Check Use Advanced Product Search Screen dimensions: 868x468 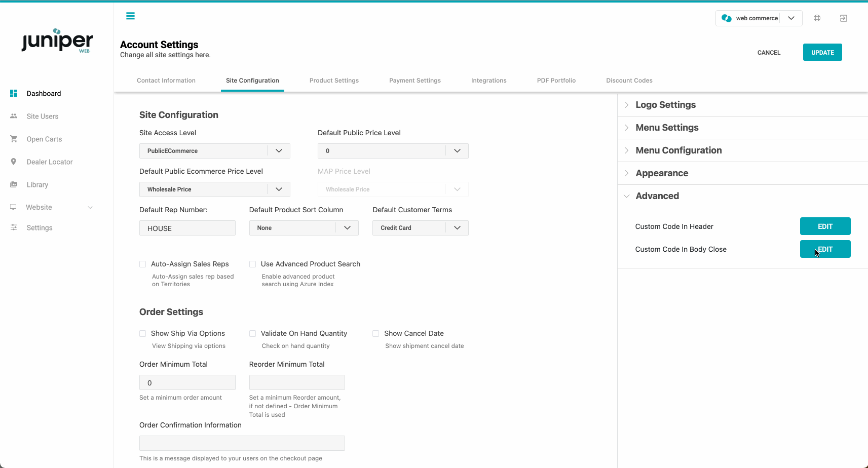[252, 264]
